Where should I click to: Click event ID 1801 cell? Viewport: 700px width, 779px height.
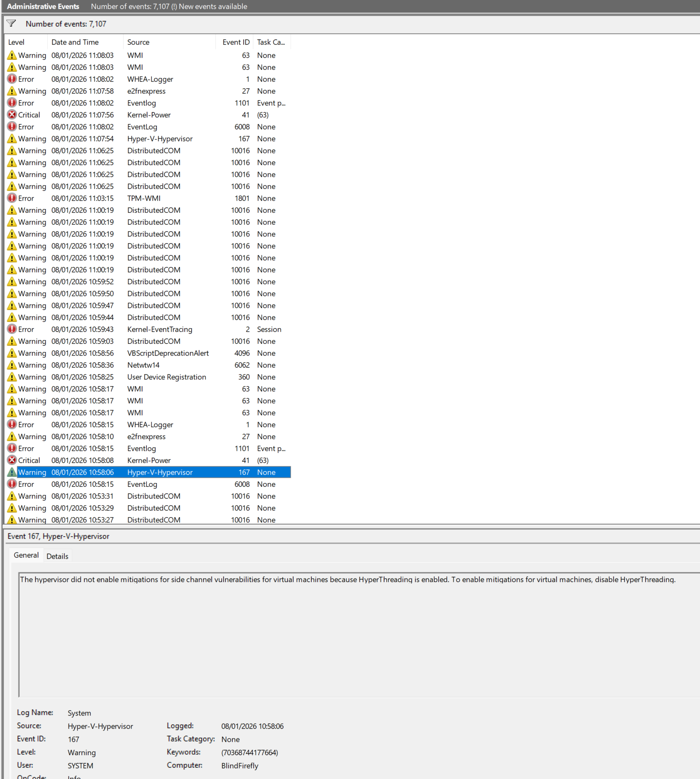point(242,198)
